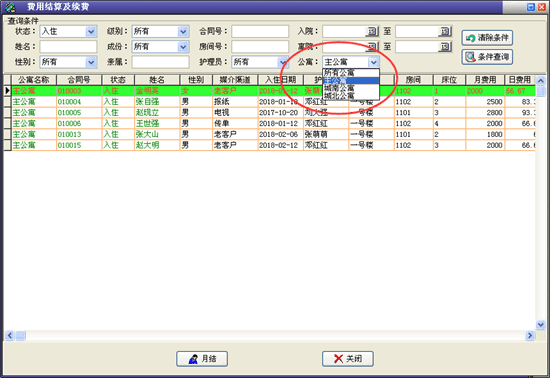
Task: Click the 月结 button
Action: pyautogui.click(x=202, y=359)
